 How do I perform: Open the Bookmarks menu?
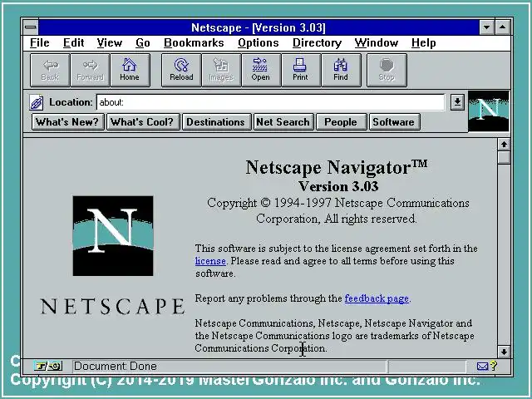click(194, 42)
